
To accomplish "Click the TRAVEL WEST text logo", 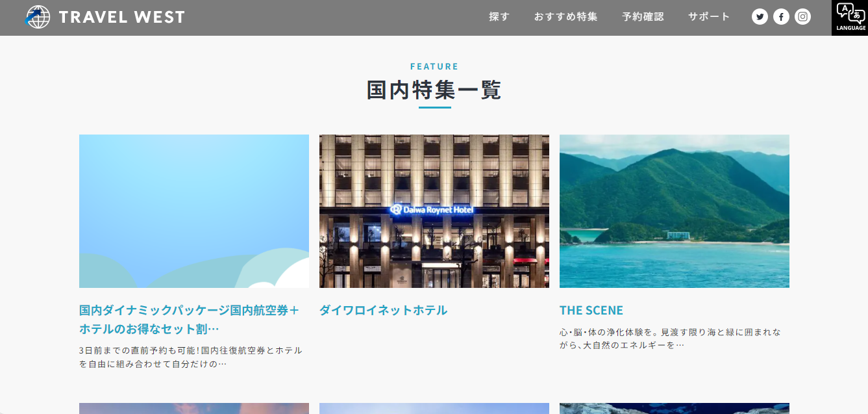I will coord(121,17).
